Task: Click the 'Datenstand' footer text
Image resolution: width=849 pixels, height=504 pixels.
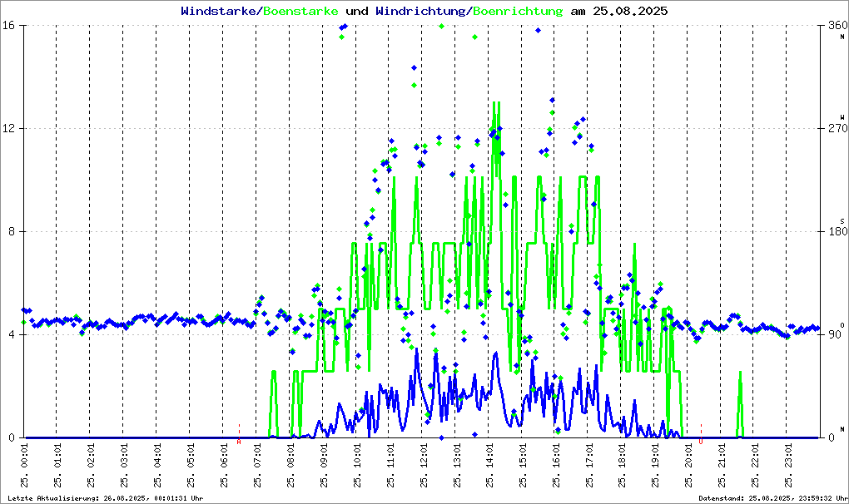Action: (x=772, y=498)
